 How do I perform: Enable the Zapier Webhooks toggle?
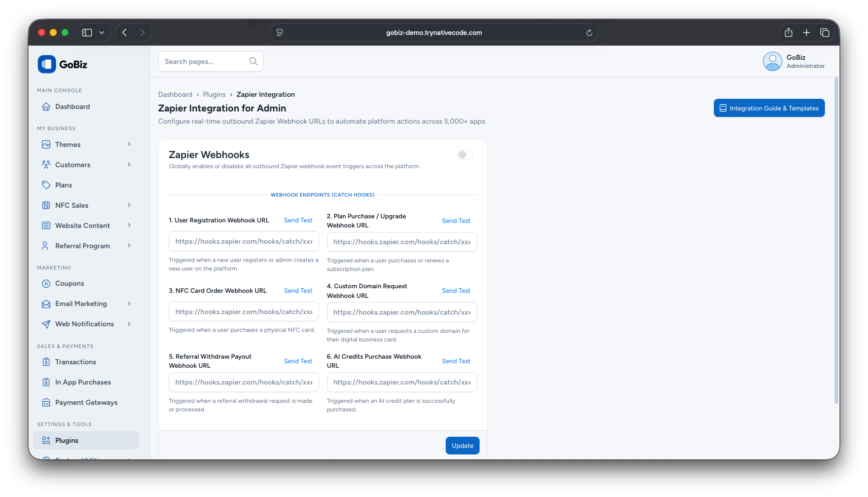(464, 155)
